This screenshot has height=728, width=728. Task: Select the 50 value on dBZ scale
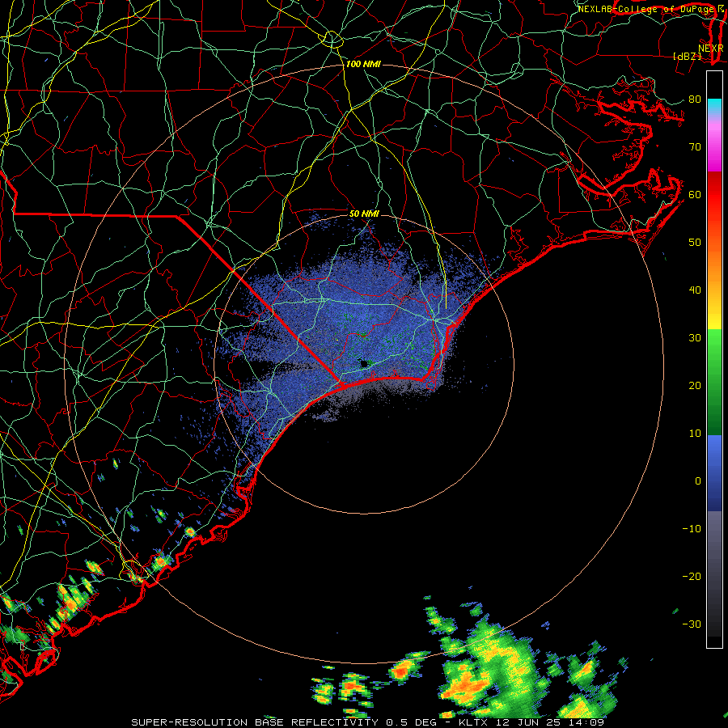(695, 243)
